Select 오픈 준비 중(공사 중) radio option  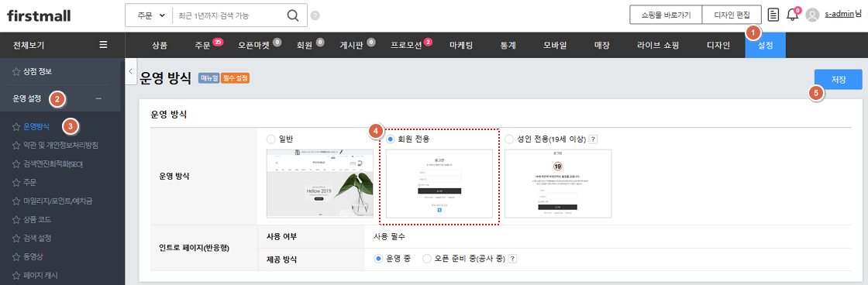pyautogui.click(x=427, y=259)
